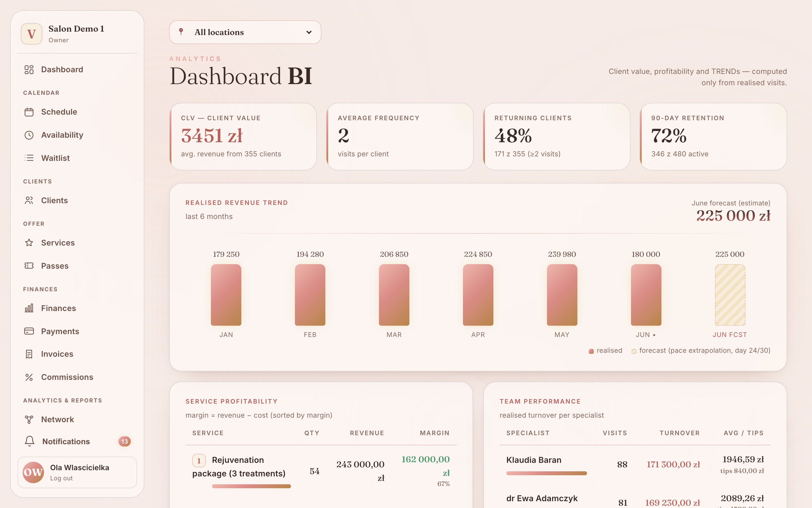Open Average Frequency card
Viewport: 812px width, 508px height.
400,136
